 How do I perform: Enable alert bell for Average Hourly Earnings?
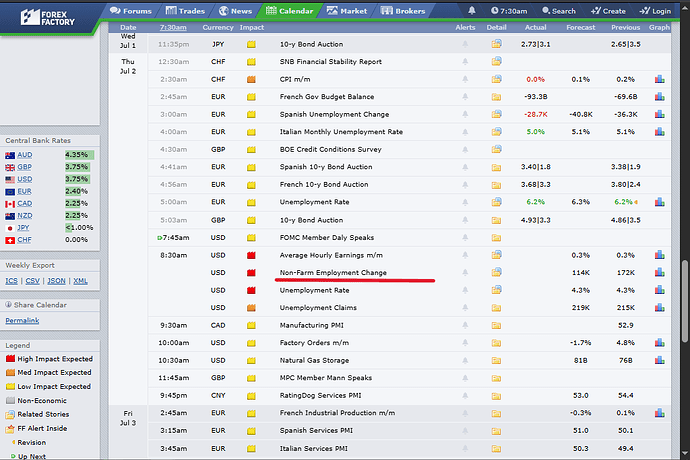(465, 255)
